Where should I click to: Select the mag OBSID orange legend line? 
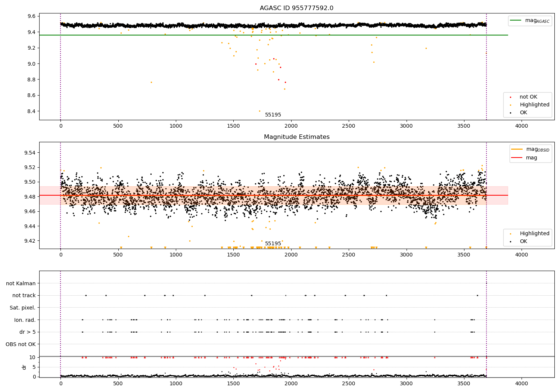(531, 149)
